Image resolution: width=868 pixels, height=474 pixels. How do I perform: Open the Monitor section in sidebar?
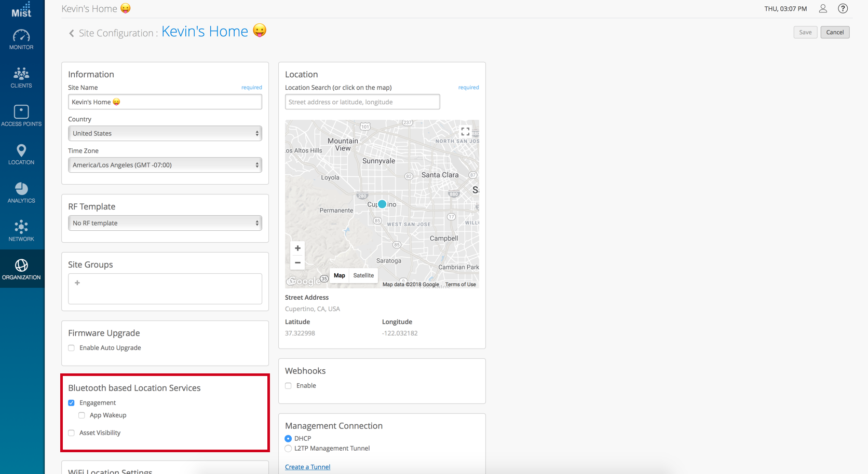click(21, 40)
